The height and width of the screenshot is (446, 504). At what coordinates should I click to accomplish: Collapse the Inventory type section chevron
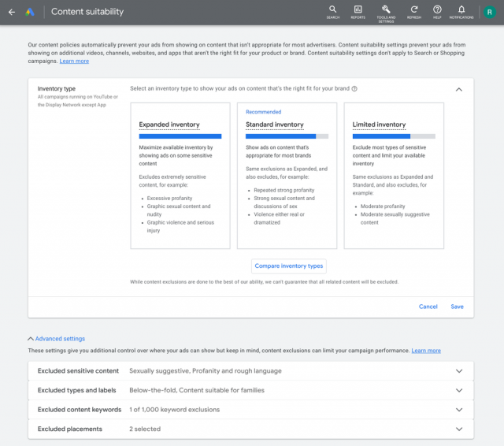[x=459, y=90]
